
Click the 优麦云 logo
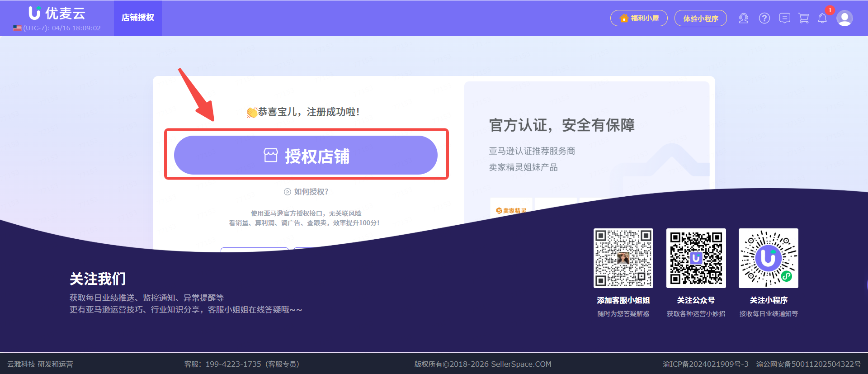(57, 13)
